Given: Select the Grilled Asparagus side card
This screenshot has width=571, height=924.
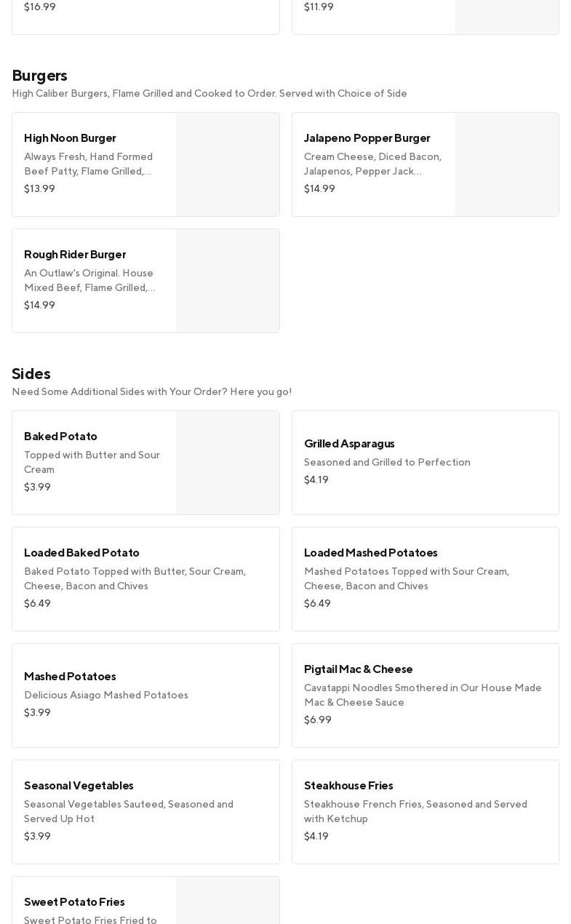Looking at the screenshot, I should point(425,463).
